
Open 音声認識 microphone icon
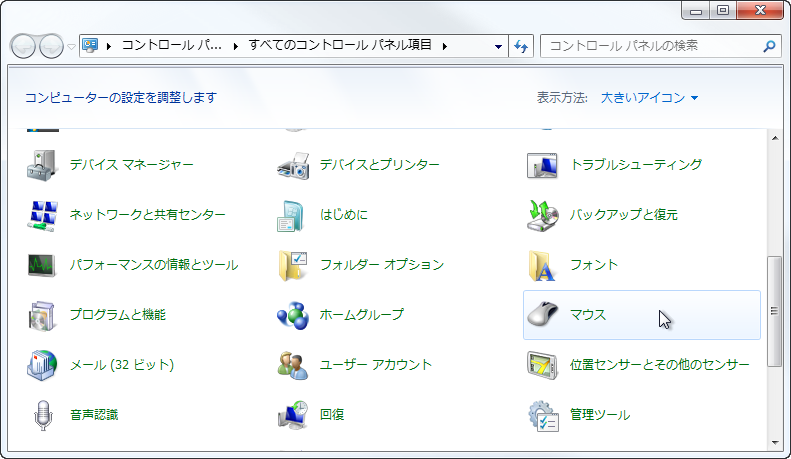[43, 414]
